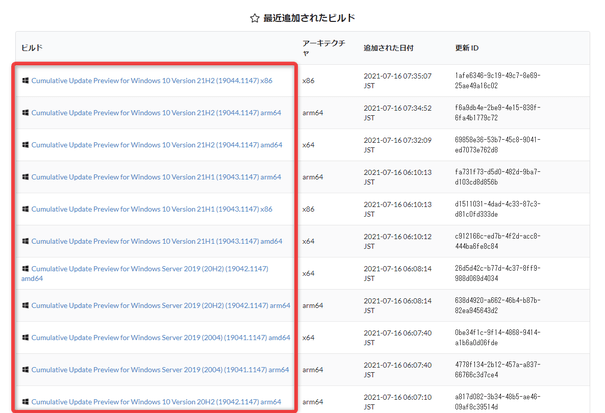605x413 pixels.
Task: Open Windows 10 21H2 (19044.1147) x86 build link
Action: tap(152, 81)
